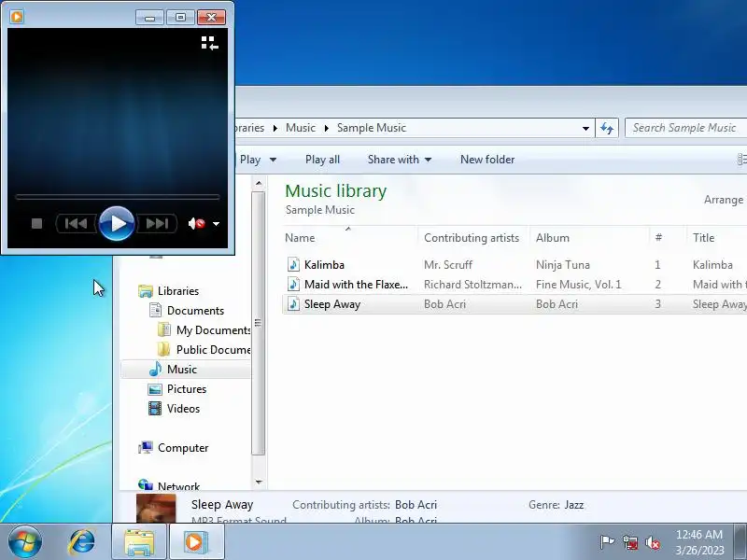Sort by the Name column header
747x560 pixels.
tap(300, 238)
